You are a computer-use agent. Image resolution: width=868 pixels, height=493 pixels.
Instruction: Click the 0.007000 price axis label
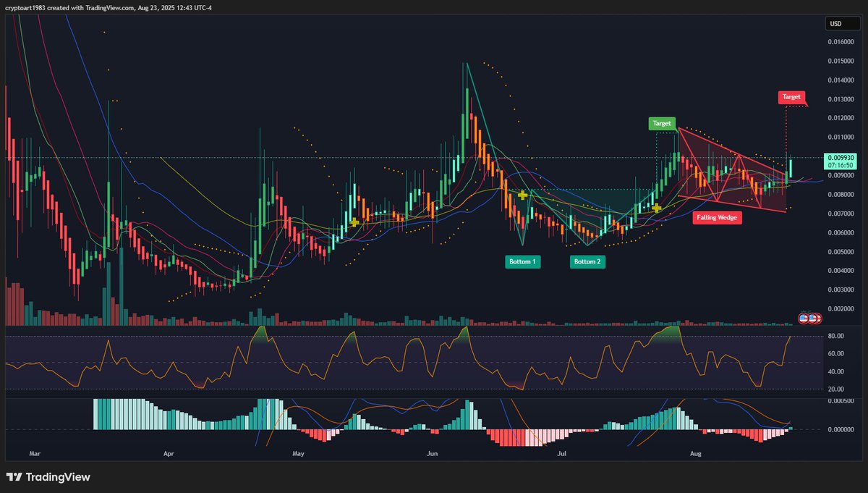pyautogui.click(x=841, y=214)
